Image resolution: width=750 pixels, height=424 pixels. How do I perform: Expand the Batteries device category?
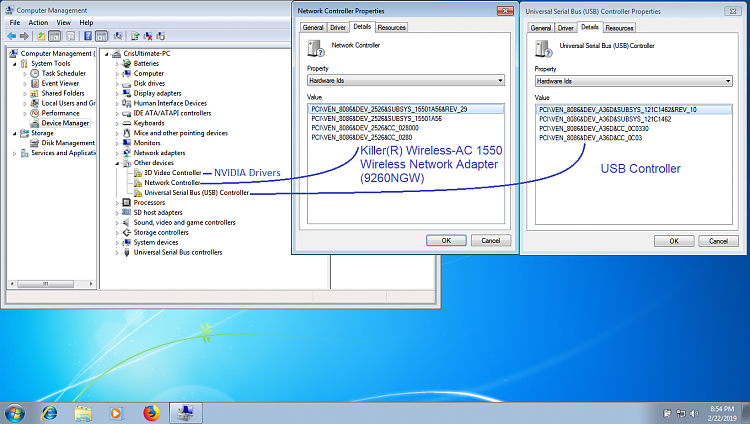coord(117,64)
